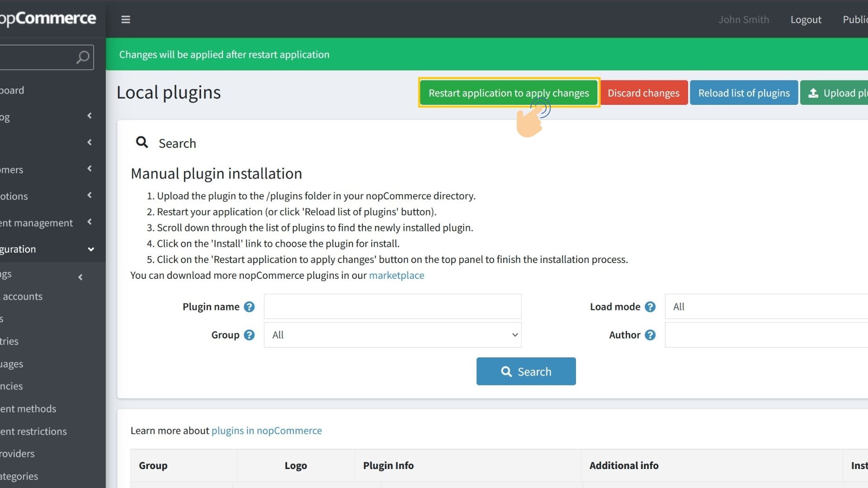Viewport: 868px width, 488px height.
Task: Click the Load mode help question icon
Action: pyautogui.click(x=650, y=307)
